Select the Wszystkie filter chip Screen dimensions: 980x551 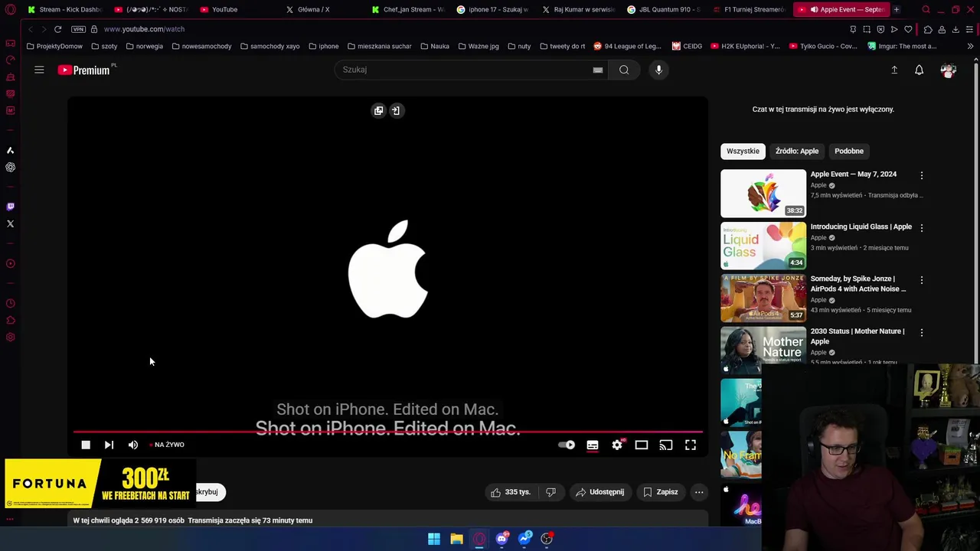pos(743,151)
